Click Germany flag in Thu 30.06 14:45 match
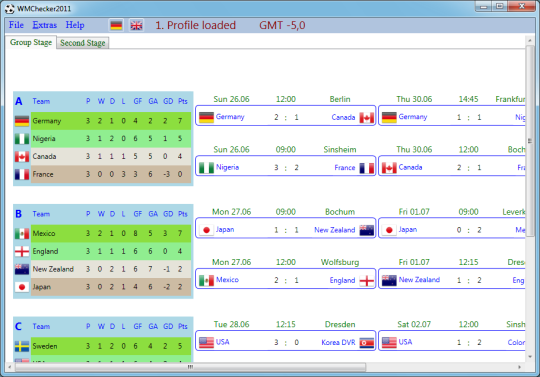 tap(389, 117)
